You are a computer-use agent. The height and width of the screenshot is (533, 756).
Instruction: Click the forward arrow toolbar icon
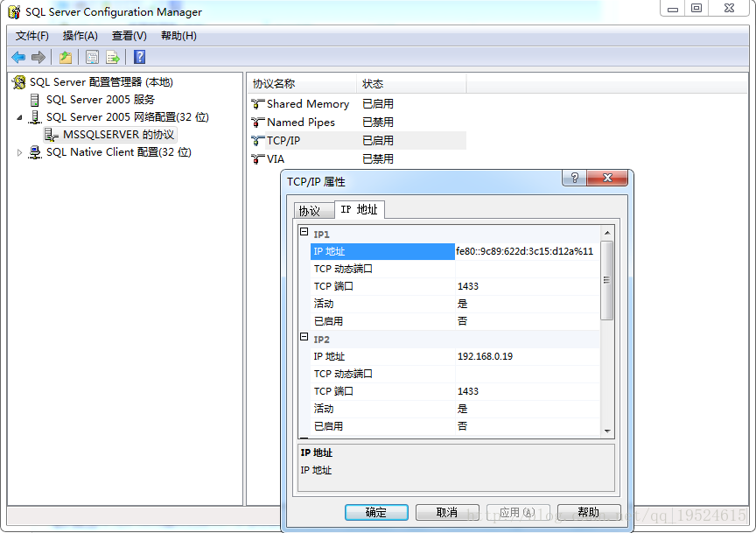[38, 58]
